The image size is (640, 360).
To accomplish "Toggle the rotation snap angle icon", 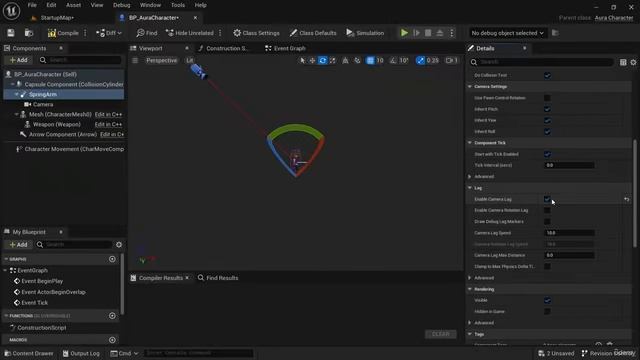I will tap(393, 60).
